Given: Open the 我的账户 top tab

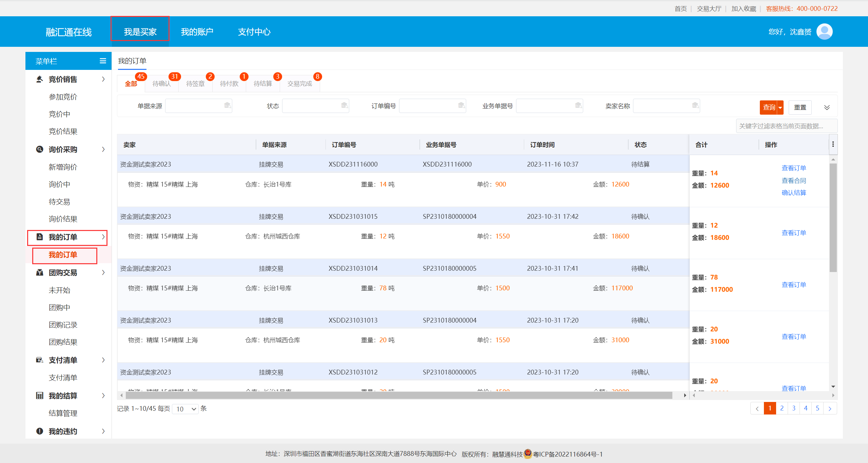Looking at the screenshot, I should [x=197, y=32].
